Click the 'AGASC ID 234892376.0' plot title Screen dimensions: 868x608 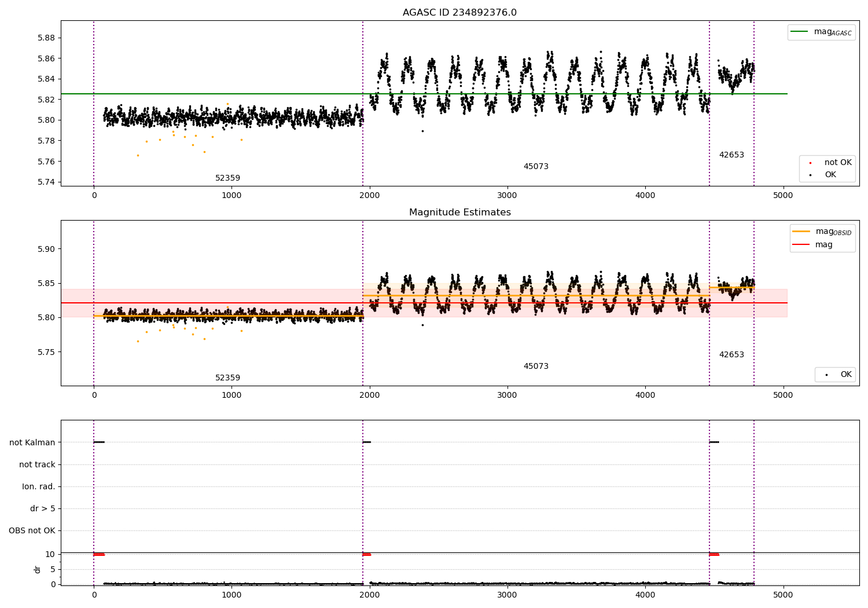459,13
